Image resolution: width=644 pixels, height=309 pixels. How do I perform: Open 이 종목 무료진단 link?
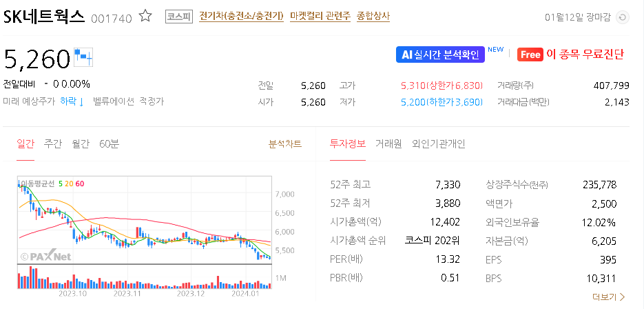[585, 54]
